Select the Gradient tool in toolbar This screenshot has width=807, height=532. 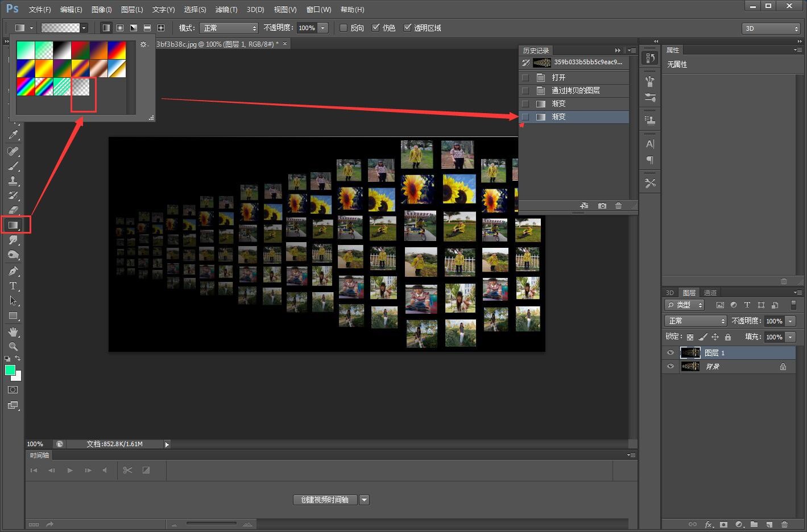[x=13, y=225]
